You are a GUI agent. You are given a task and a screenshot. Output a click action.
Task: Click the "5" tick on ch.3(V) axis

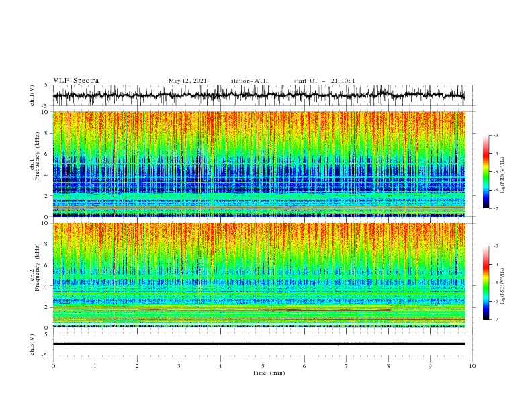click(x=47, y=334)
